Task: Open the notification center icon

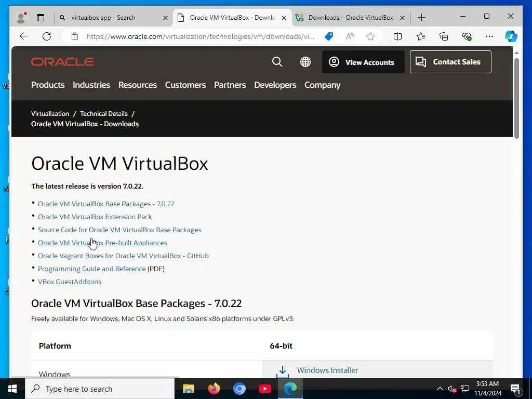Action: click(515, 389)
